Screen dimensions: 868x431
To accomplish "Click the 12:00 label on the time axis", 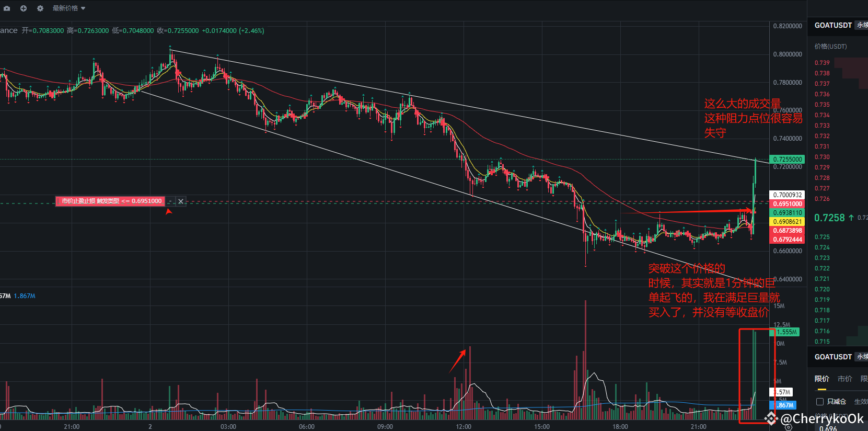I will (x=464, y=427).
